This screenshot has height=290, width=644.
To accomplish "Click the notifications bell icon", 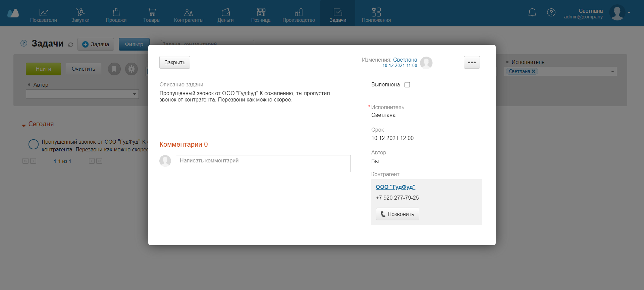I will coord(532,13).
